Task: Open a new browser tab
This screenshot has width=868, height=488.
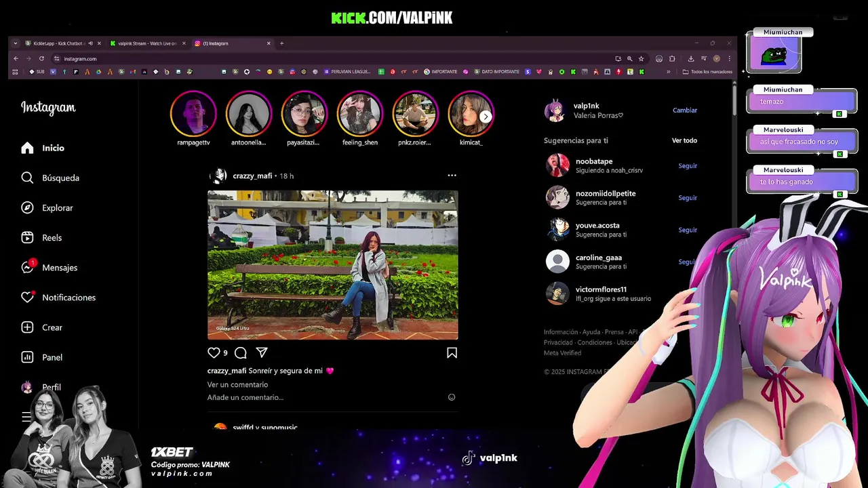Action: click(281, 43)
